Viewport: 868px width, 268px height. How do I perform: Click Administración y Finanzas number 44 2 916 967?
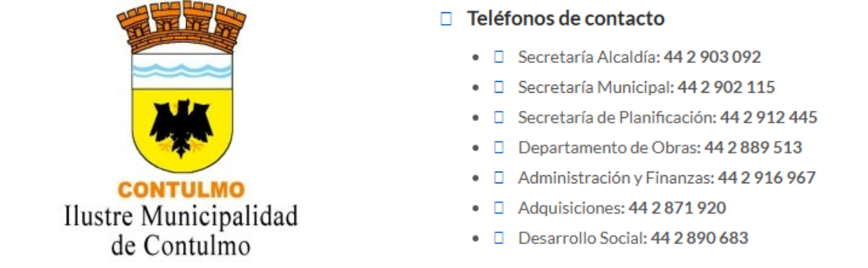coord(767,177)
